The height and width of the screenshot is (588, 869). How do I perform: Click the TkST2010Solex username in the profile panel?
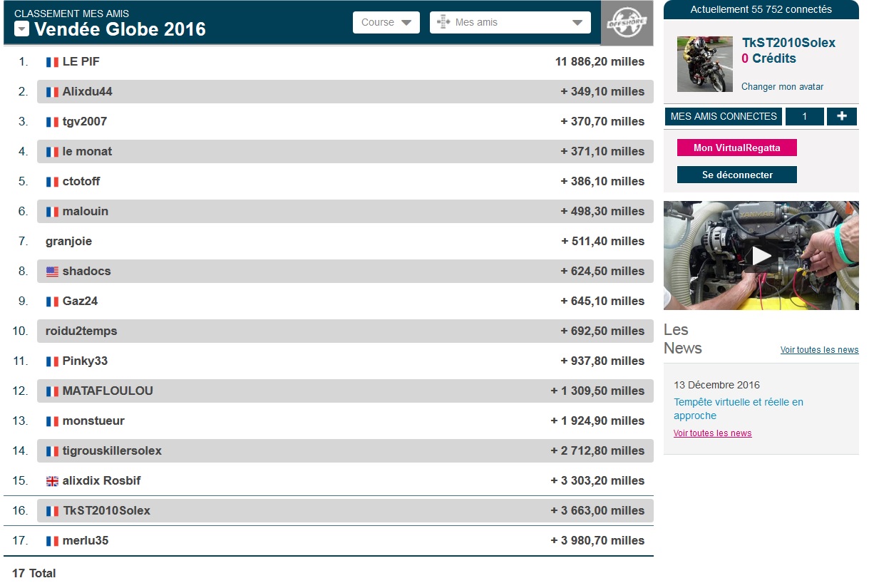[x=788, y=43]
